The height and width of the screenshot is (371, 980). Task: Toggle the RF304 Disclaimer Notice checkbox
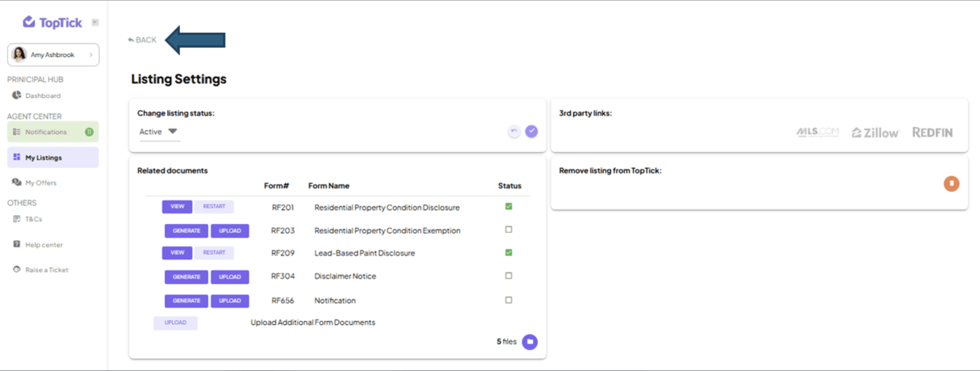(x=508, y=275)
